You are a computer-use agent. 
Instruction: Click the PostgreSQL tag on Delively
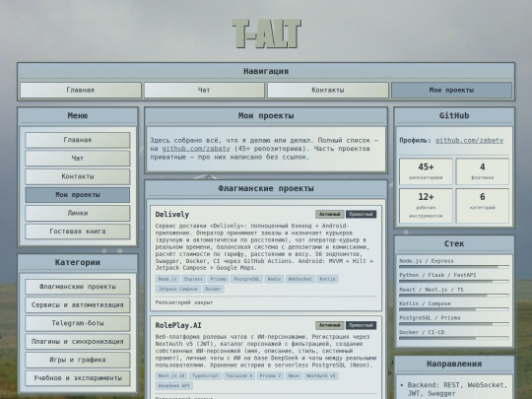coord(247,279)
